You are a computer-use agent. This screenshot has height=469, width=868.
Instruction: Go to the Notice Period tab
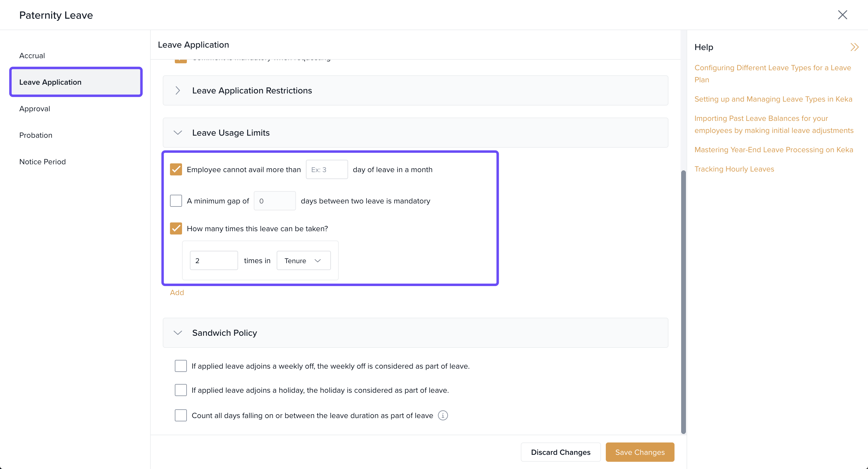[42, 162]
